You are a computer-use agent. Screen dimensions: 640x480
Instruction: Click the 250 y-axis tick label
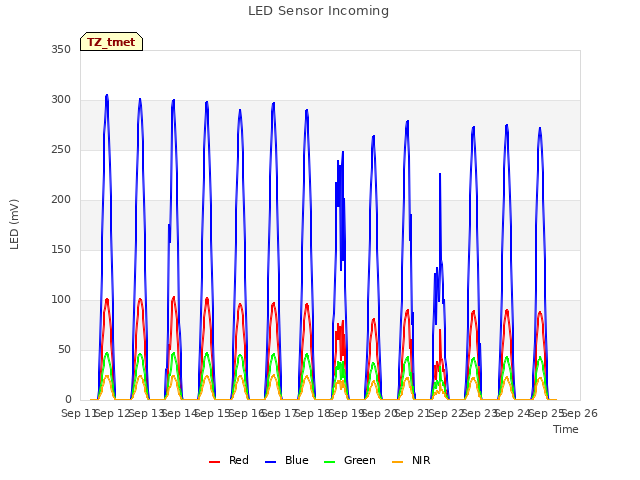61,149
